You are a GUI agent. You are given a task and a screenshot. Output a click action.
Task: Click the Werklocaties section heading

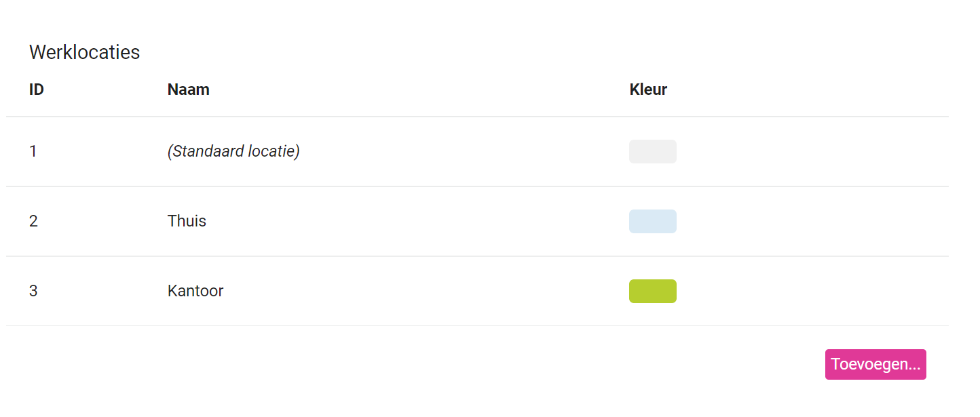(x=85, y=52)
